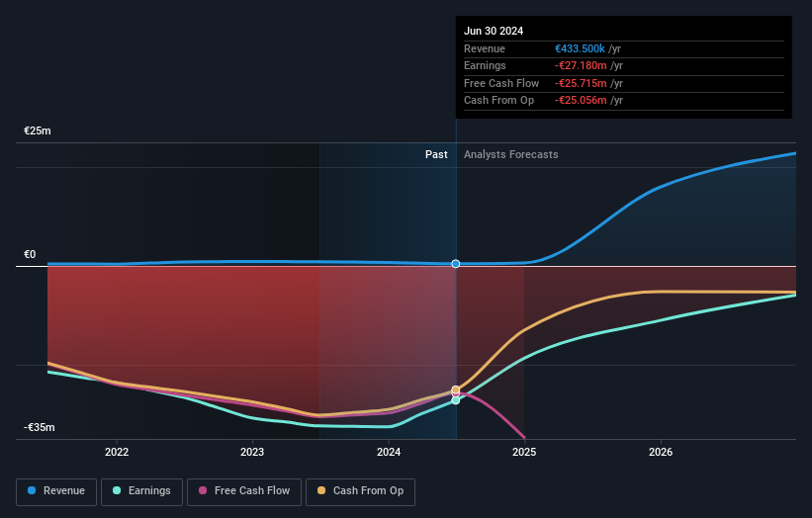Click the 2022 x-axis label

point(117,453)
